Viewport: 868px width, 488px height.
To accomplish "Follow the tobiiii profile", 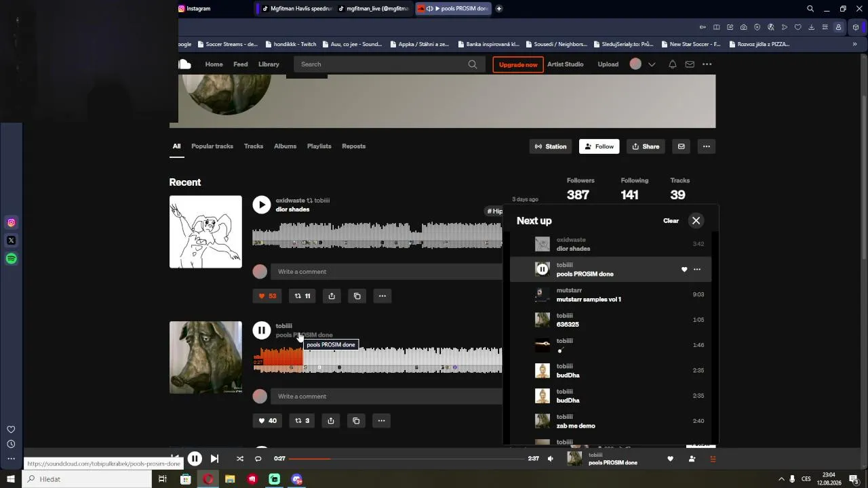I will [x=599, y=146].
